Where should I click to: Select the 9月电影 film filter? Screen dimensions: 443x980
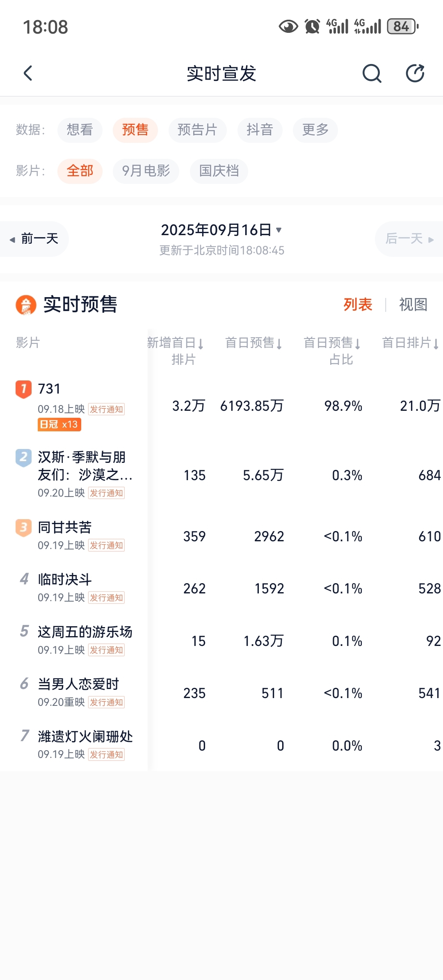point(146,171)
